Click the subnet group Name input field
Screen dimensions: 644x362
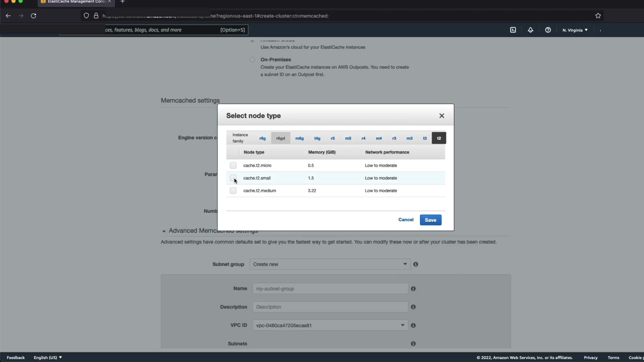coord(330,289)
